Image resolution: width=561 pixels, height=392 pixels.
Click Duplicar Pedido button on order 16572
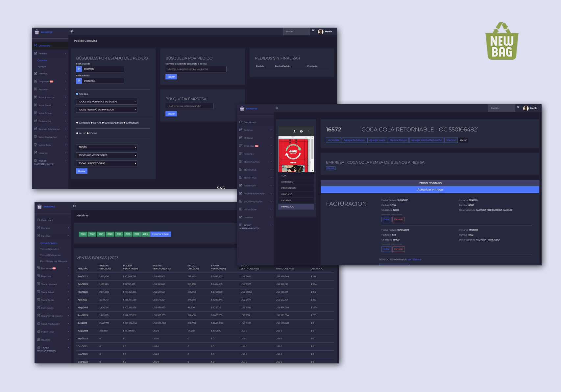click(398, 140)
